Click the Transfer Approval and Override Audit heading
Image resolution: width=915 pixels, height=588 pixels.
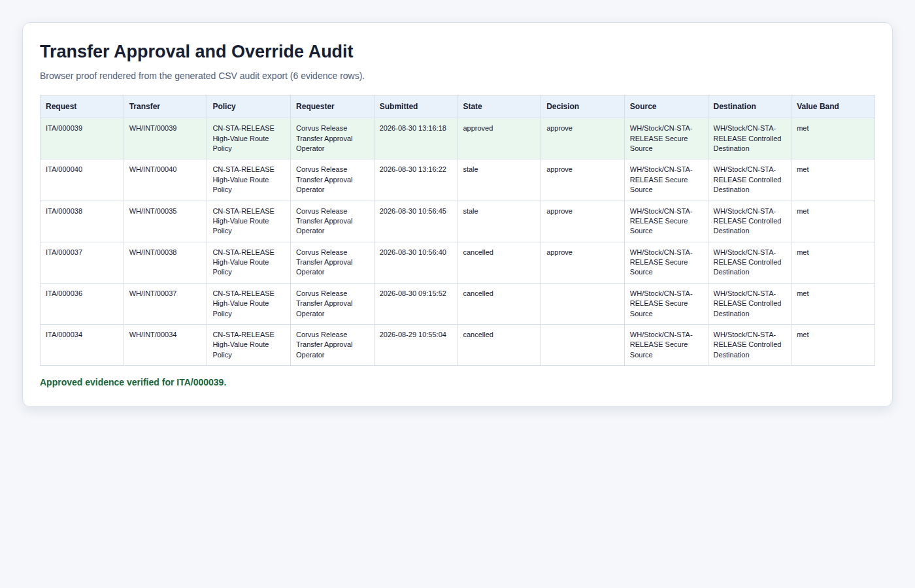pyautogui.click(x=196, y=52)
